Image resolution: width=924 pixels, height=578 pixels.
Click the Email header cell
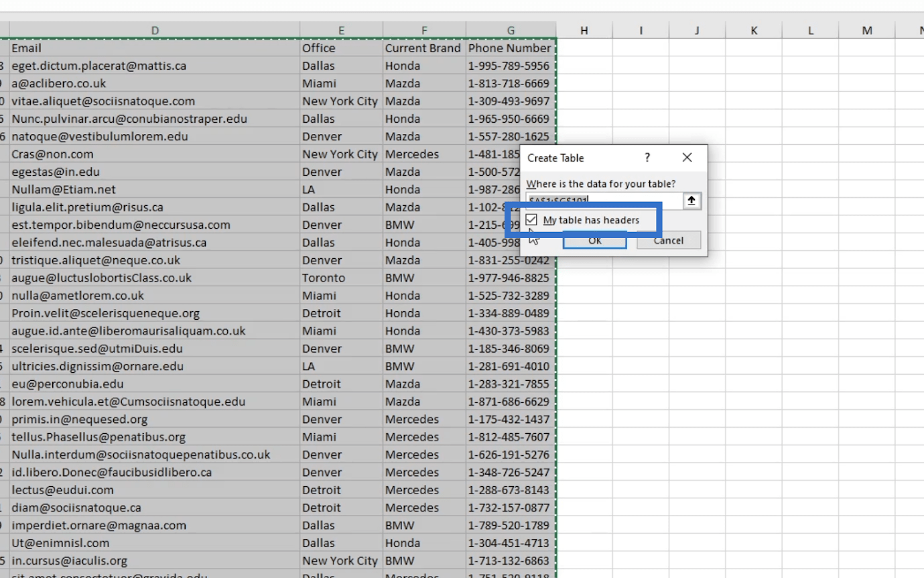pyautogui.click(x=155, y=48)
